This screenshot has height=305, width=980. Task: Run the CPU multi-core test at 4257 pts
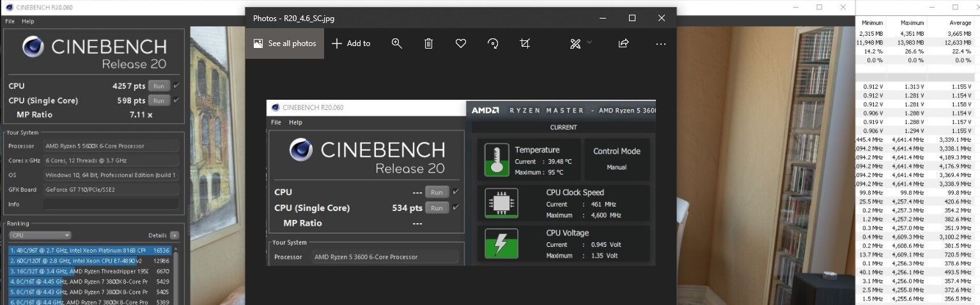pyautogui.click(x=159, y=86)
